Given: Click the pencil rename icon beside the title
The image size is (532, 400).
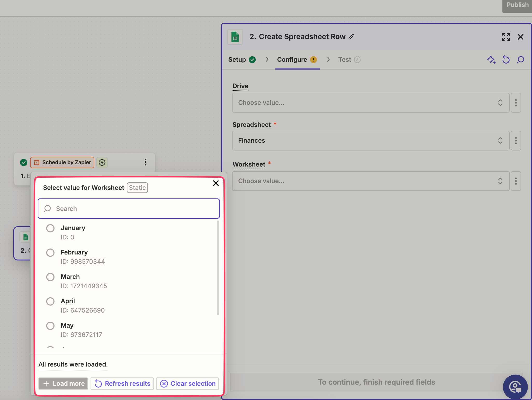Looking at the screenshot, I should (351, 37).
